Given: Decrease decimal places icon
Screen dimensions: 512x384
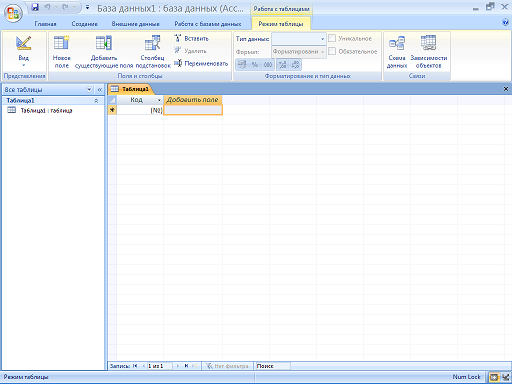Looking at the screenshot, I should tap(295, 65).
